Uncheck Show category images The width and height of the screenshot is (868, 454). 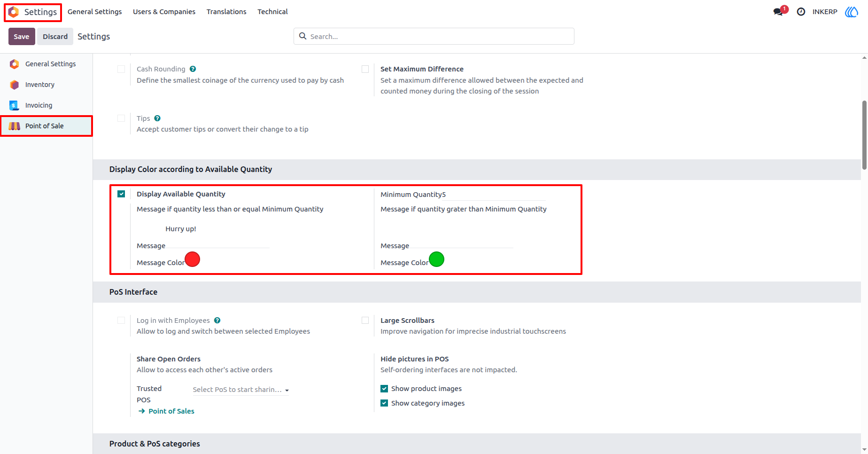pyautogui.click(x=384, y=403)
